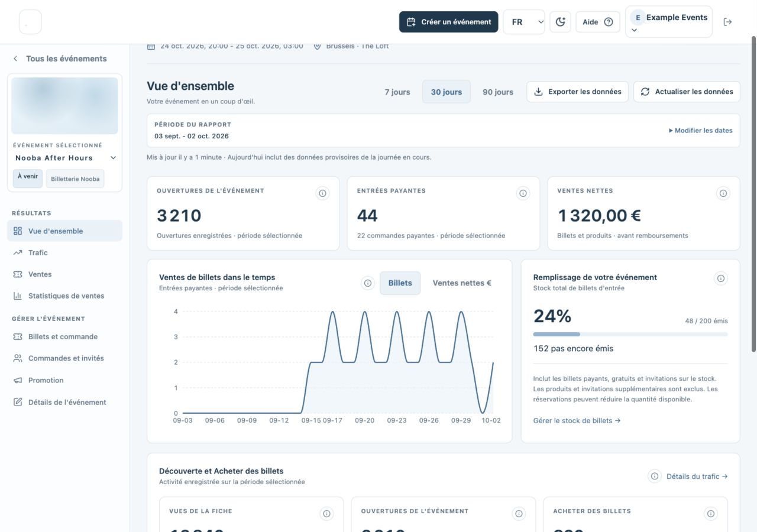Select the 90 jours period
The height and width of the screenshot is (532, 757).
pos(498,92)
